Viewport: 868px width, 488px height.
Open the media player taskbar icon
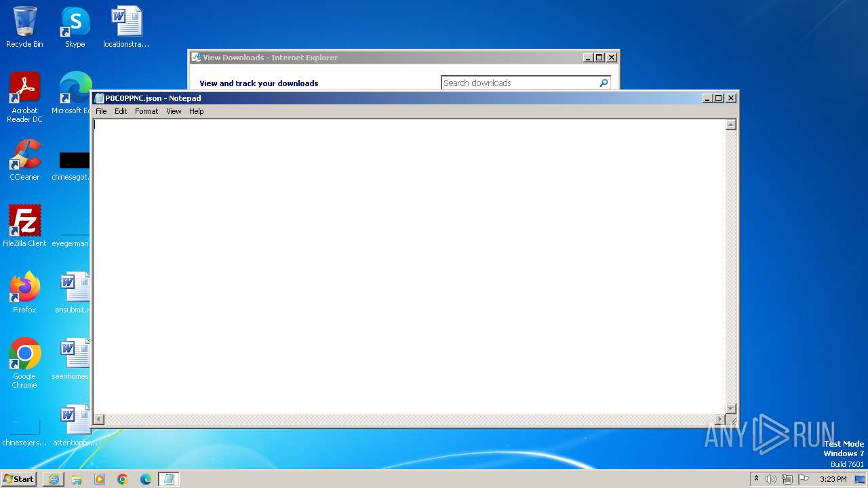100,479
